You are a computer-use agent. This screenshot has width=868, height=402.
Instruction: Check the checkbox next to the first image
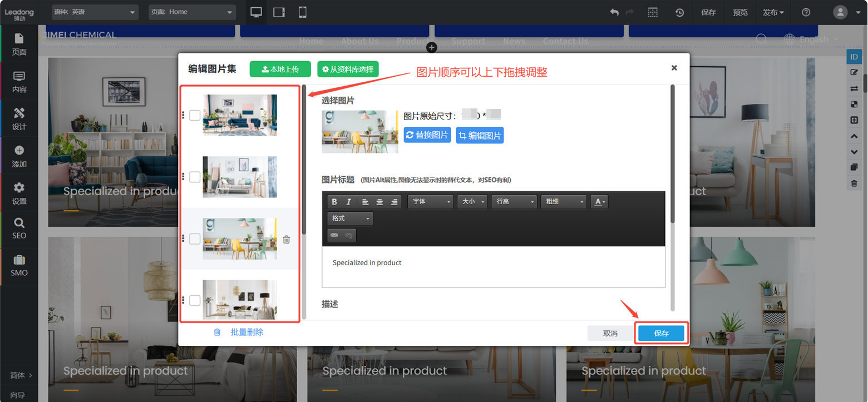click(x=195, y=115)
